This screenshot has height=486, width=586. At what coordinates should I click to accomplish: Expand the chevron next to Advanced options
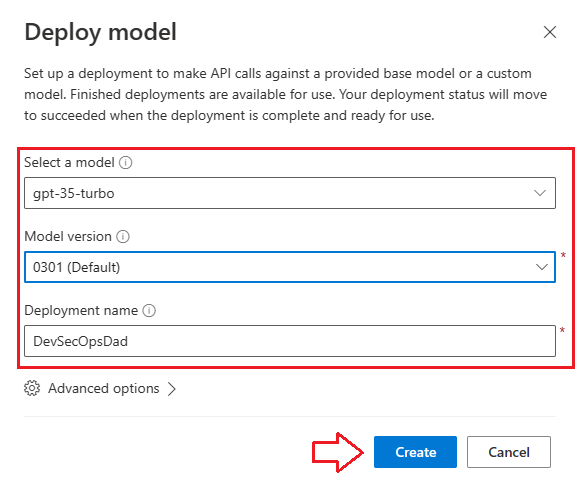(172, 389)
